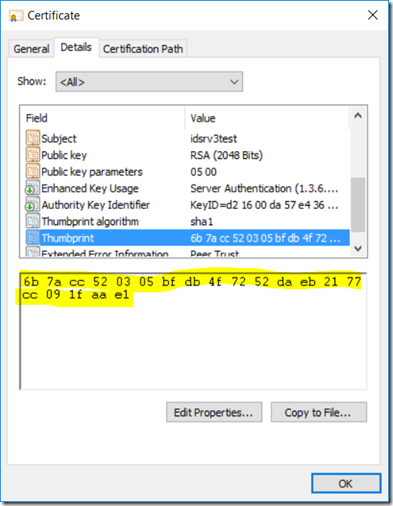Image resolution: width=393 pixels, height=506 pixels.
Task: Close the Certificate dialog
Action: click(372, 15)
